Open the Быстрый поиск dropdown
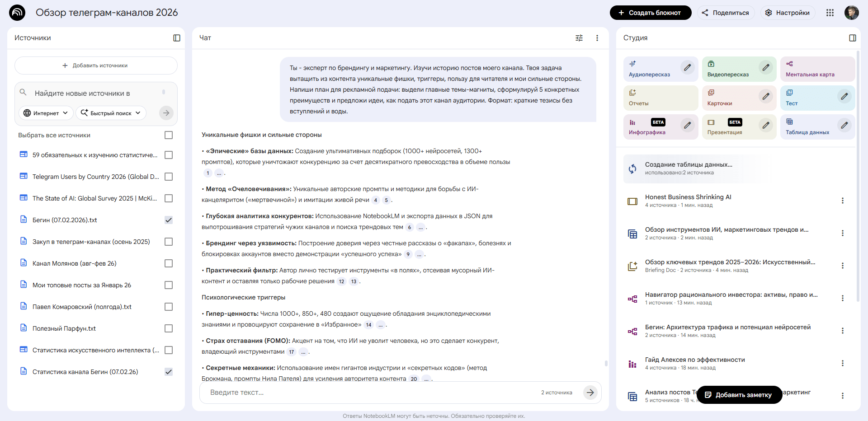868x421 pixels. (x=111, y=113)
